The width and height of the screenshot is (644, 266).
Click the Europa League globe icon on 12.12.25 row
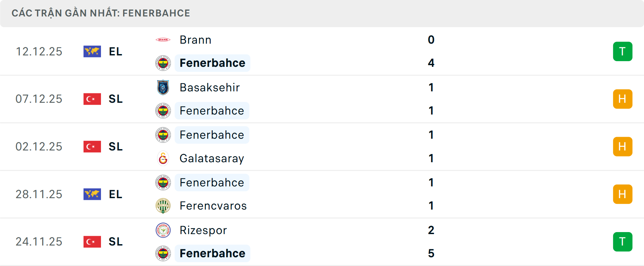(x=92, y=51)
